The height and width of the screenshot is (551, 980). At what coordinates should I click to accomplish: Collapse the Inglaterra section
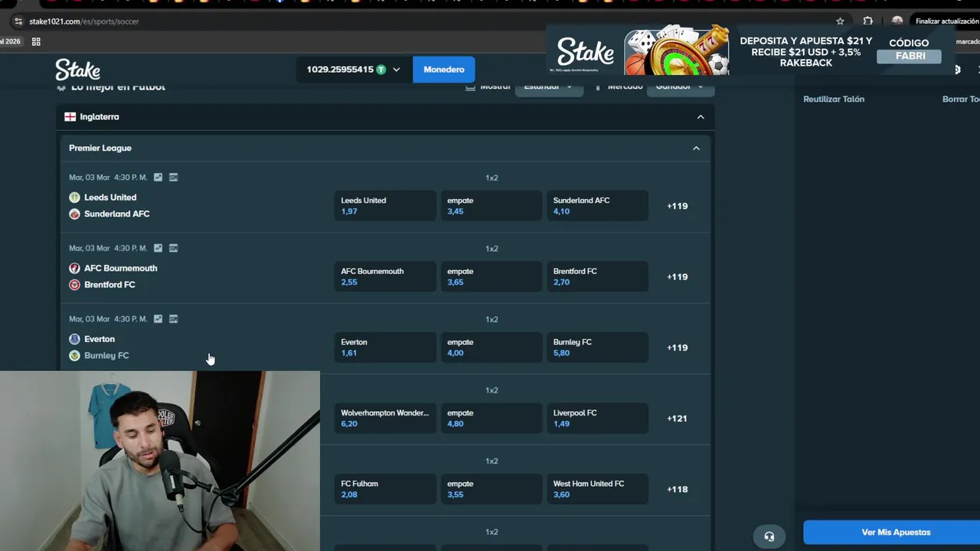point(700,117)
